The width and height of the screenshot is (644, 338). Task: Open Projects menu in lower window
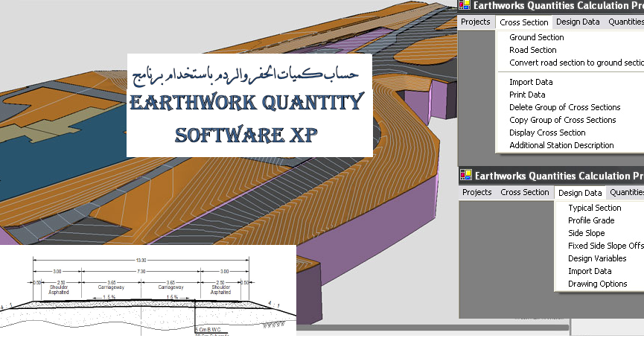pos(476,192)
